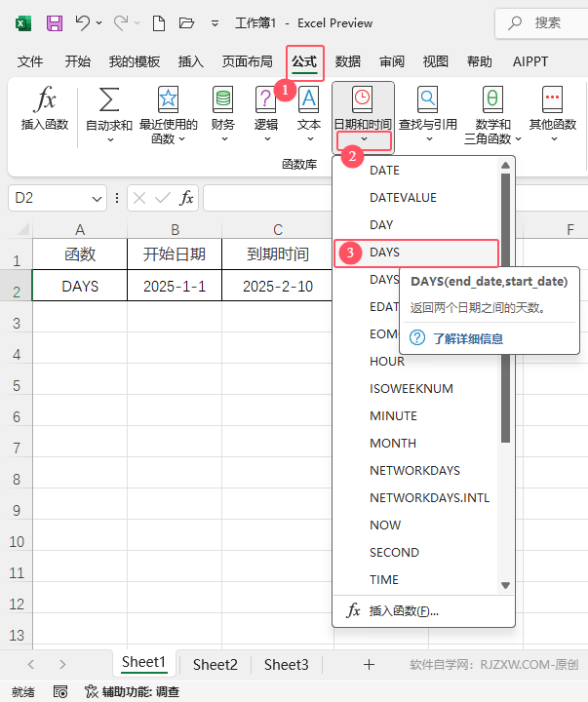588x702 pixels.
Task: Switch to the 审阅 ribbon tab
Action: [392, 61]
